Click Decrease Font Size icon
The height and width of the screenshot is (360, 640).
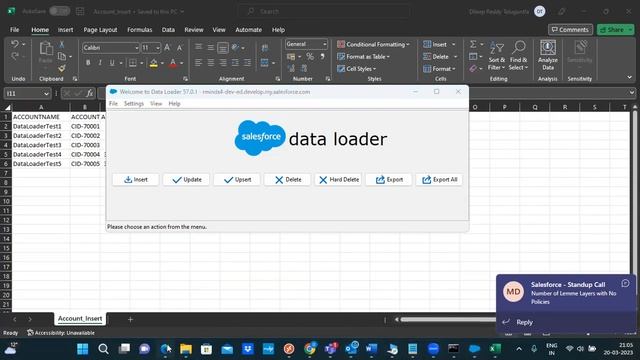[180, 48]
